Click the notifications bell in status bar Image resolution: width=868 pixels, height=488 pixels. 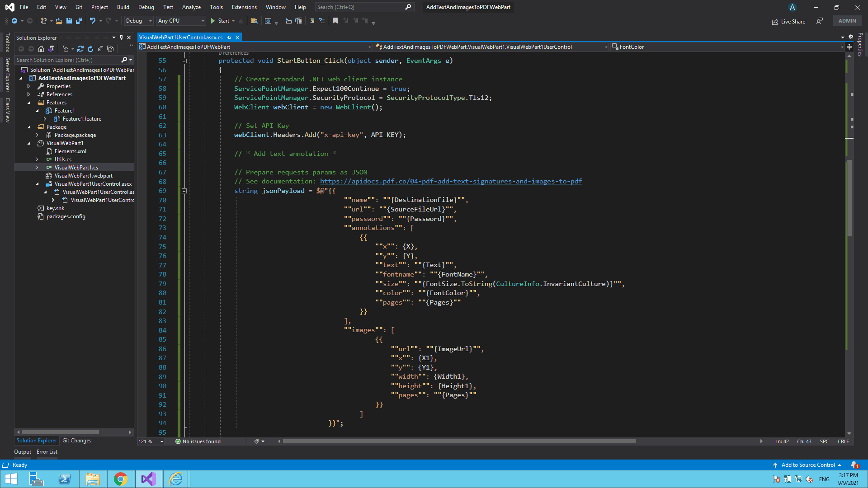click(x=854, y=465)
